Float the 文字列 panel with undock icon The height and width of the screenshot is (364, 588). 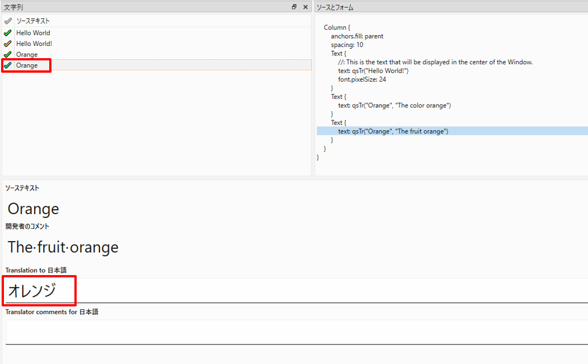[x=294, y=7]
